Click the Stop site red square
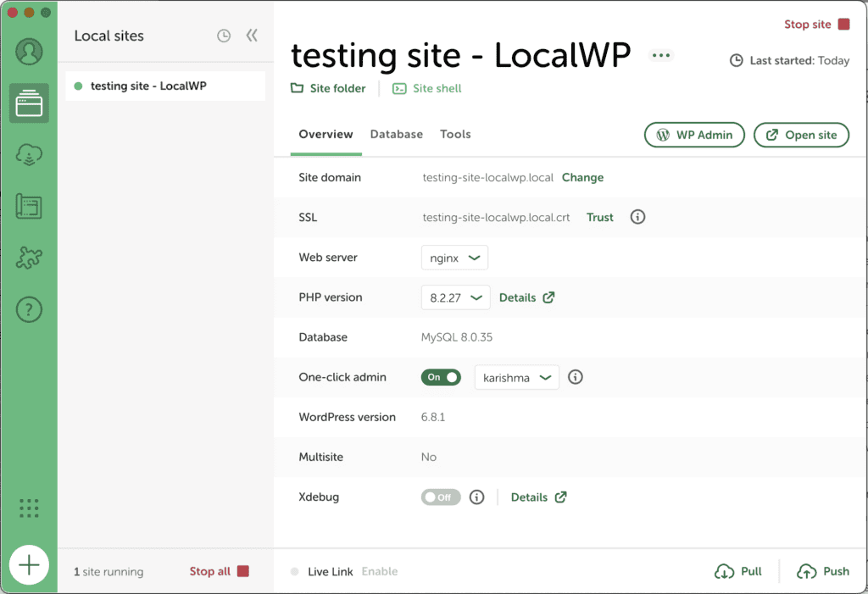Screen dimensions: 868x594 pyautogui.click(x=843, y=25)
